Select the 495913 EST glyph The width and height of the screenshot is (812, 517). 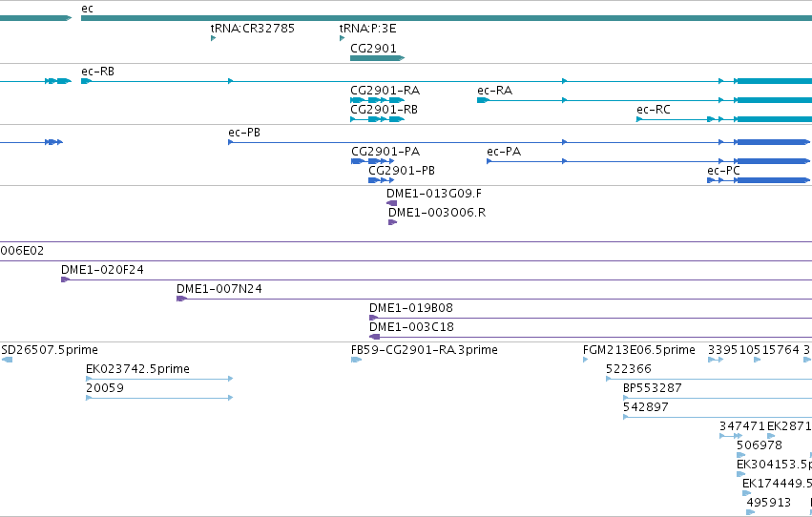(750, 512)
